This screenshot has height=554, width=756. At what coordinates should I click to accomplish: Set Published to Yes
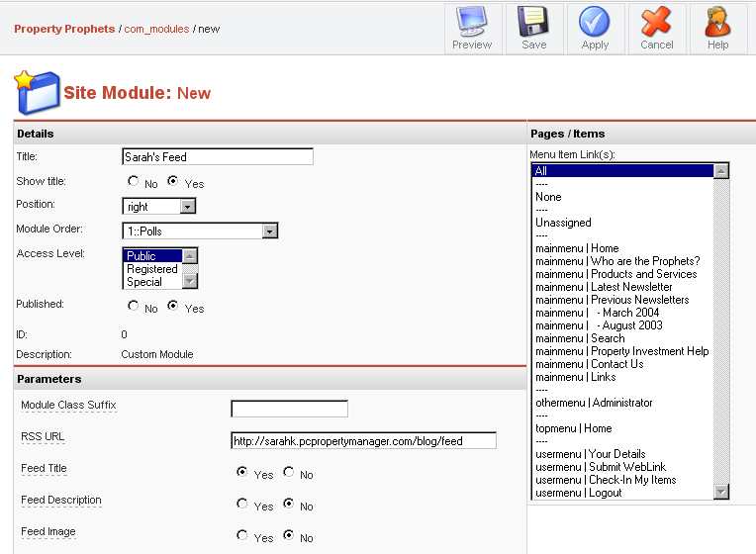(172, 306)
